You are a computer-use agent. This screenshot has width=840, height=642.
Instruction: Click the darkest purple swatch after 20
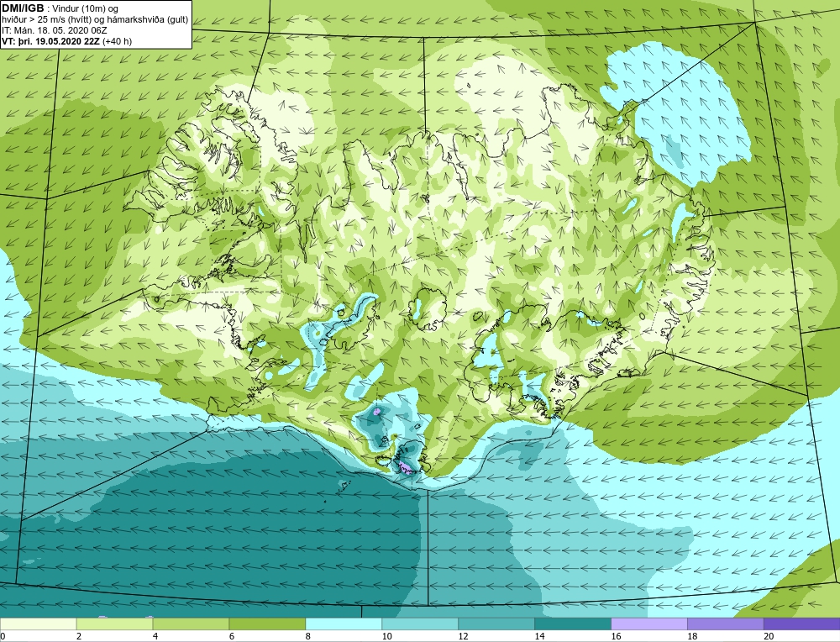point(802,624)
